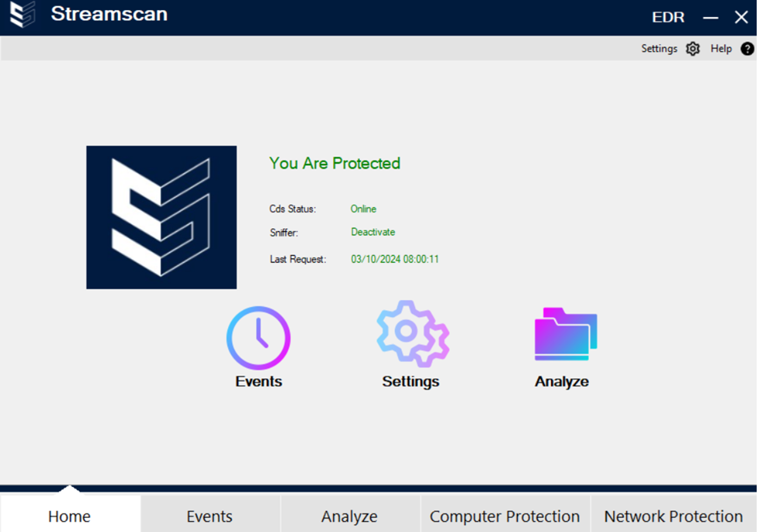Click the EDR label in title bar
This screenshot has width=759, height=532.
click(x=668, y=17)
